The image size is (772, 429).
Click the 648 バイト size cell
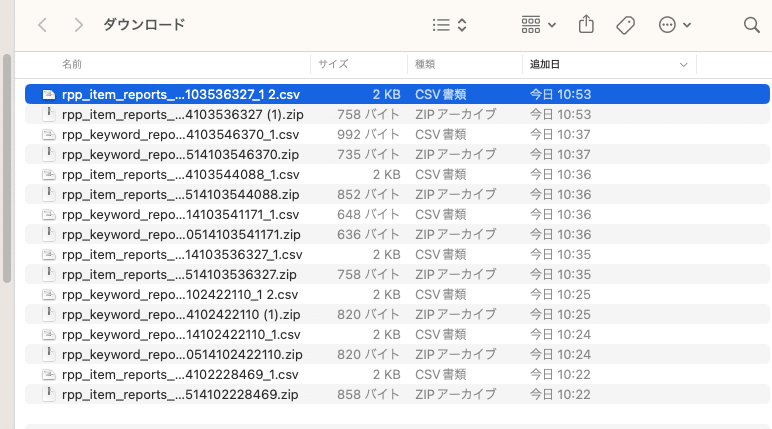(368, 214)
